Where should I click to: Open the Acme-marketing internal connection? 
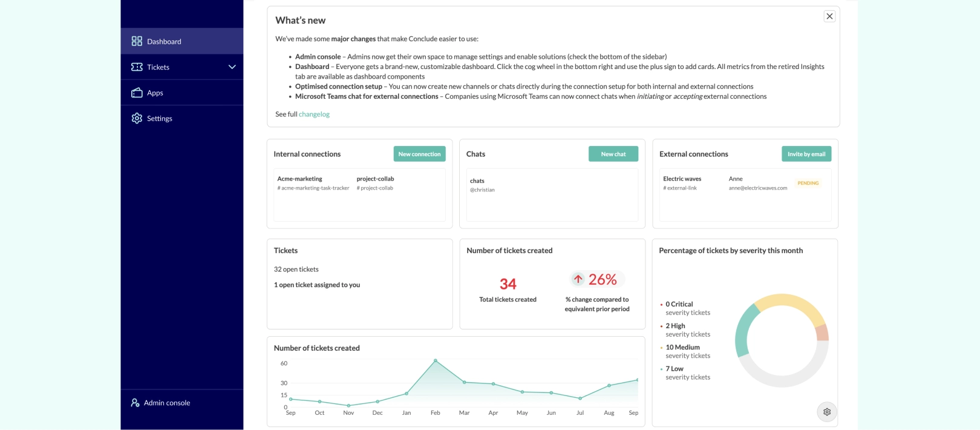click(300, 179)
